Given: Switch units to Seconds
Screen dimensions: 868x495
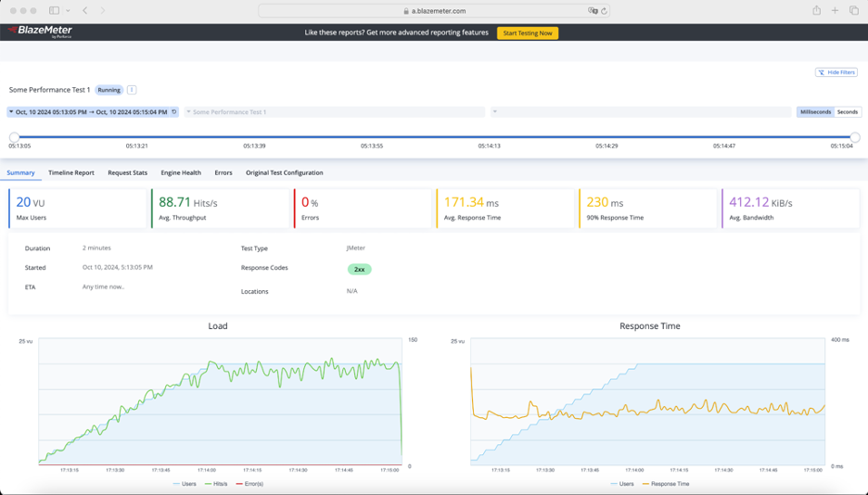Looking at the screenshot, I should pyautogui.click(x=848, y=112).
